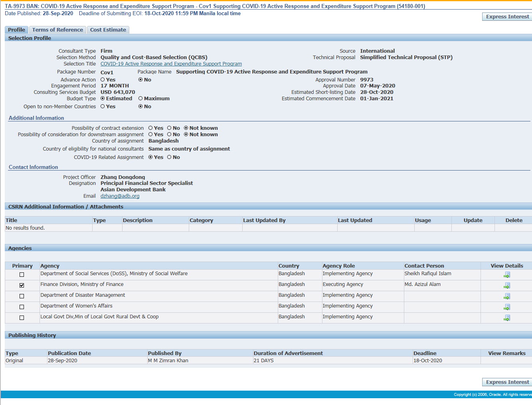Select Not known for downstream assignment
Image resolution: width=532 pixels, height=405 pixels.
(186, 135)
